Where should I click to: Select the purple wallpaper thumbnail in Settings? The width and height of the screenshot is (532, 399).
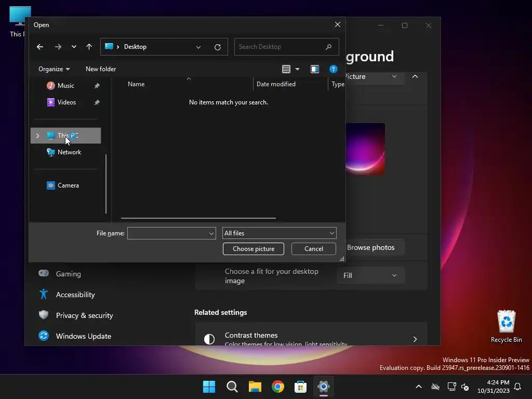(365, 149)
